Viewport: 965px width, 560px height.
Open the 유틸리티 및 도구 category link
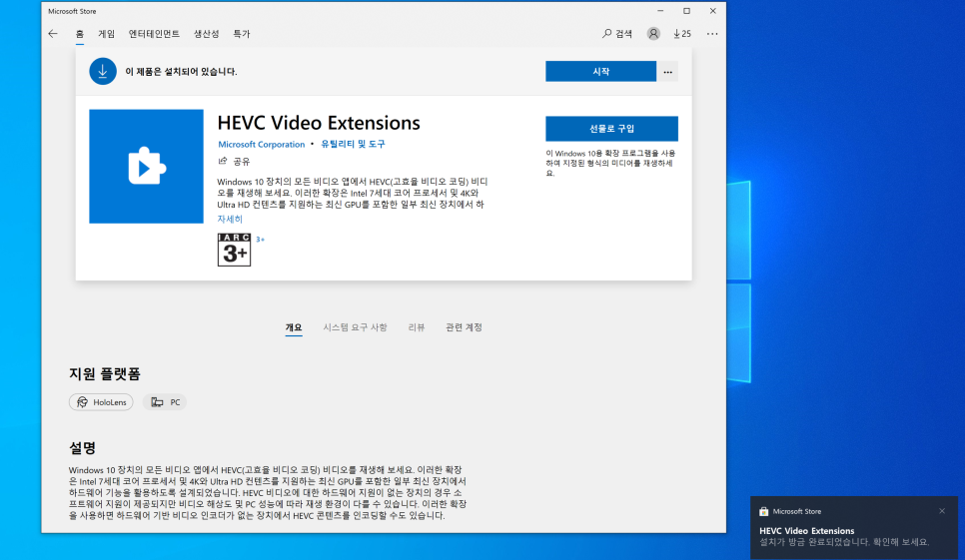click(x=353, y=144)
